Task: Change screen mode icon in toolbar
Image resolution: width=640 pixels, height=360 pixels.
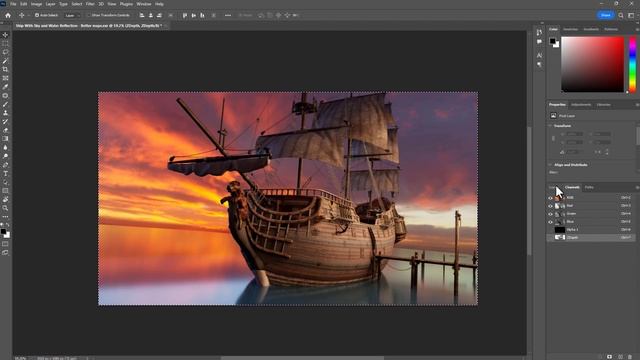Action: (5, 253)
